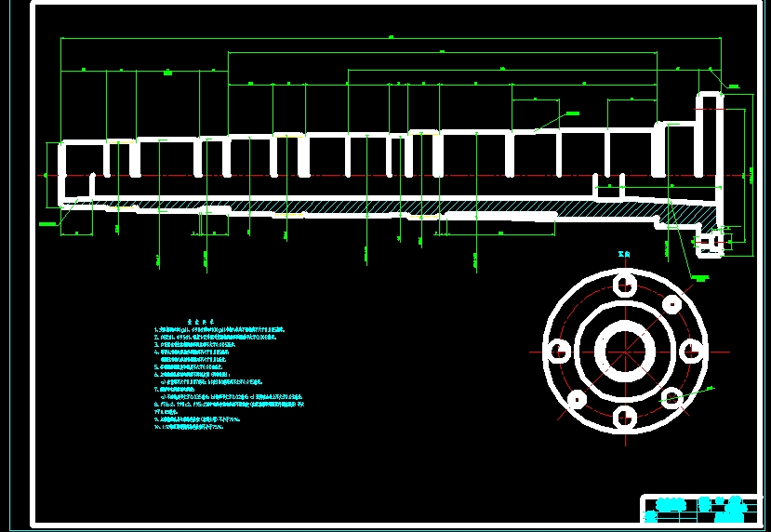Pick the top bolt hole on flange view
This screenshot has width=771, height=532.
pos(624,286)
